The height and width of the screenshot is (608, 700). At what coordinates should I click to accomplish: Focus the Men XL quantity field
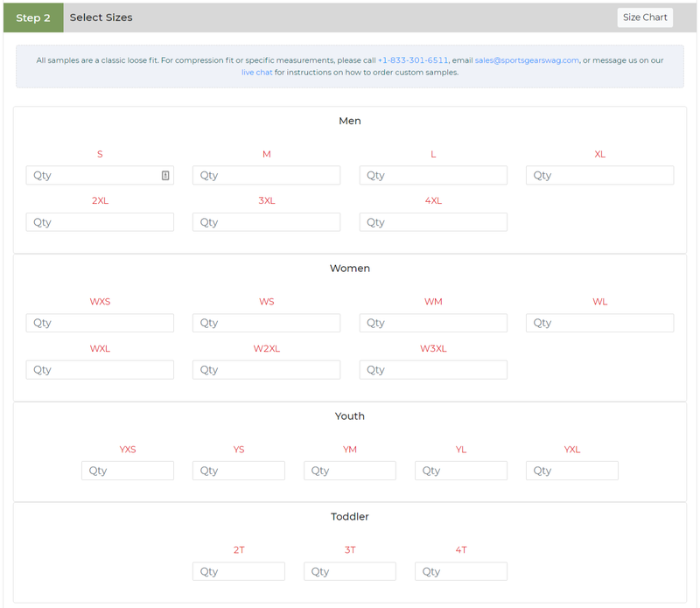tap(600, 176)
